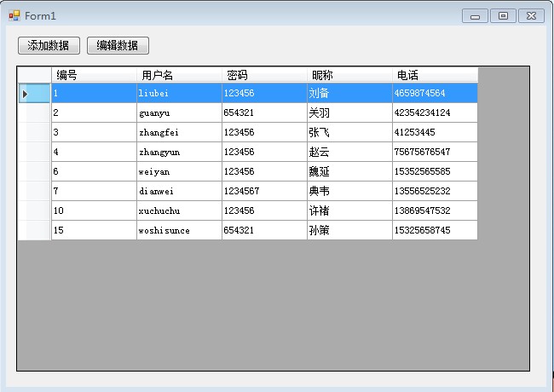Screen dimensions: 554x392
Task: Click the Form1 window icon
Action: point(14,16)
